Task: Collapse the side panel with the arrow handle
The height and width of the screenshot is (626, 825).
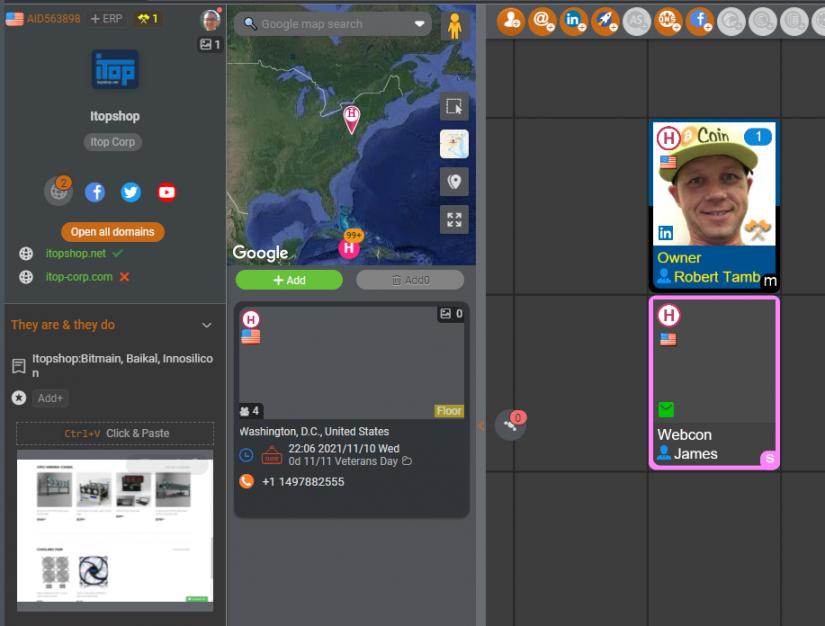Action: [x=480, y=425]
